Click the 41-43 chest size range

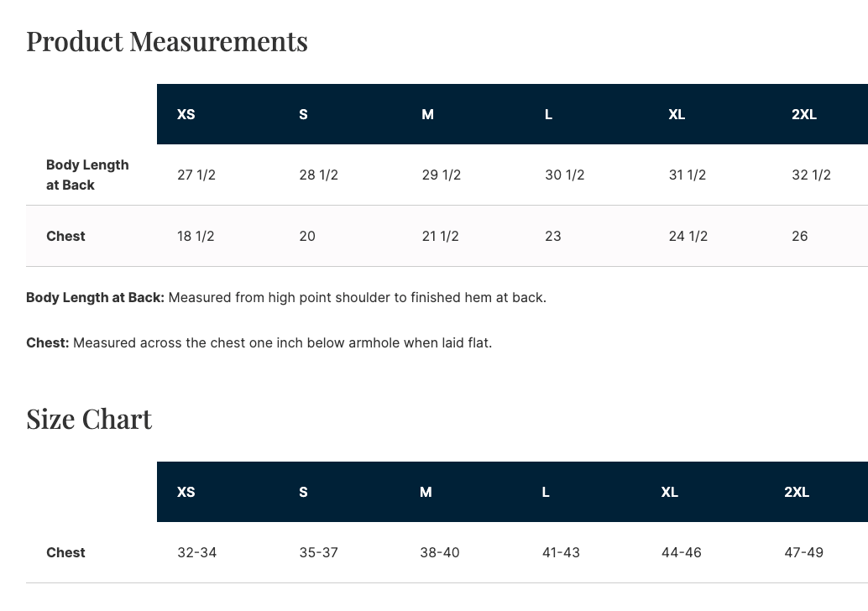(x=561, y=552)
